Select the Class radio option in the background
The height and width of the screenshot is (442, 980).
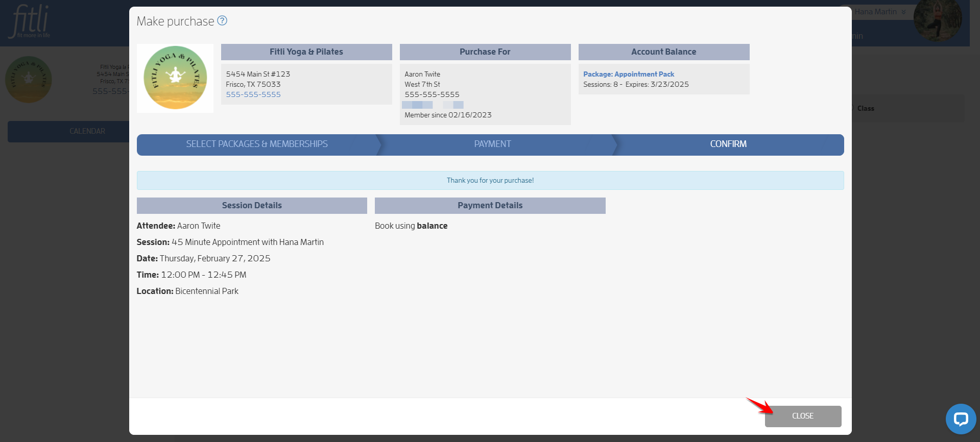click(x=852, y=108)
